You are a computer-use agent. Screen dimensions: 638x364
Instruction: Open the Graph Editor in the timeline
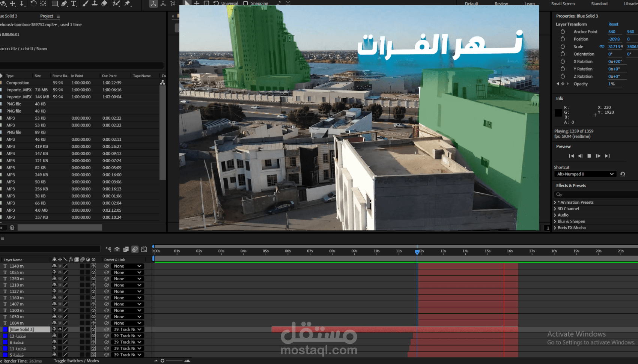pos(144,249)
